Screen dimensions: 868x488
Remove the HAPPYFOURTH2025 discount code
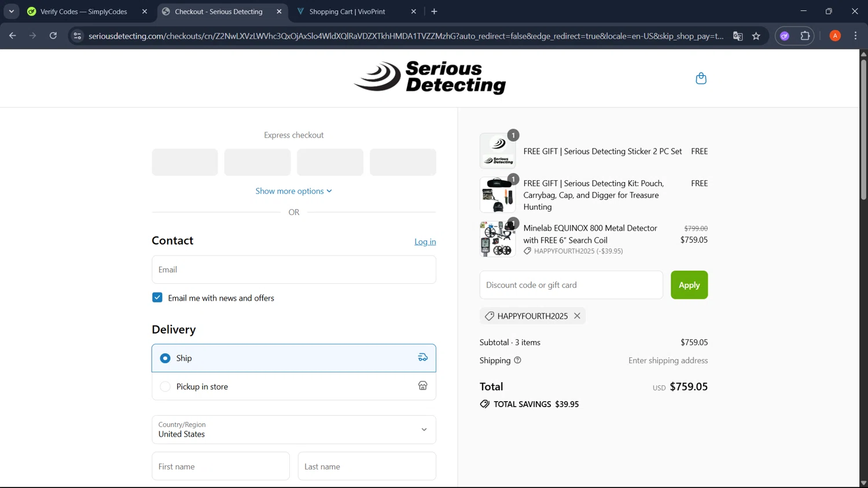[x=577, y=316]
